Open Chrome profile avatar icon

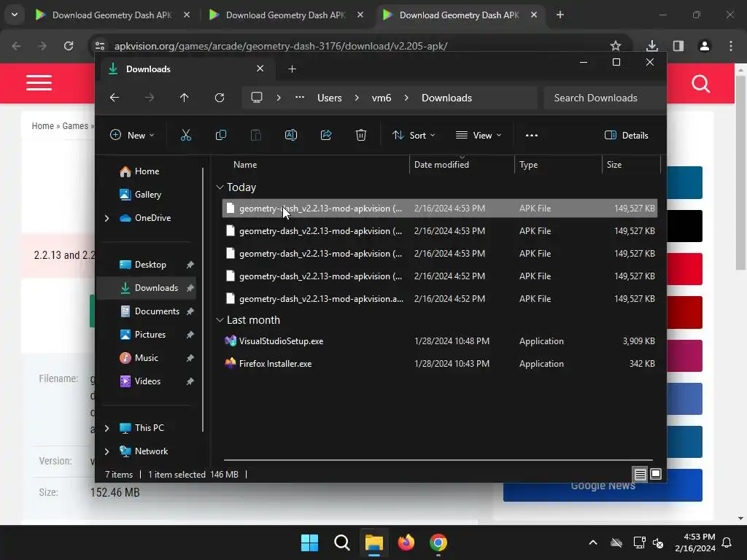705,46
